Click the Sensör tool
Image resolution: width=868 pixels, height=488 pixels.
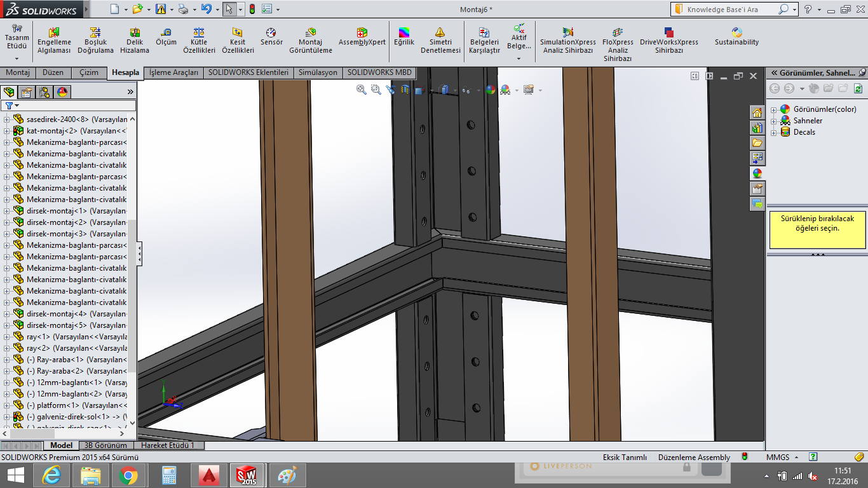coord(271,37)
